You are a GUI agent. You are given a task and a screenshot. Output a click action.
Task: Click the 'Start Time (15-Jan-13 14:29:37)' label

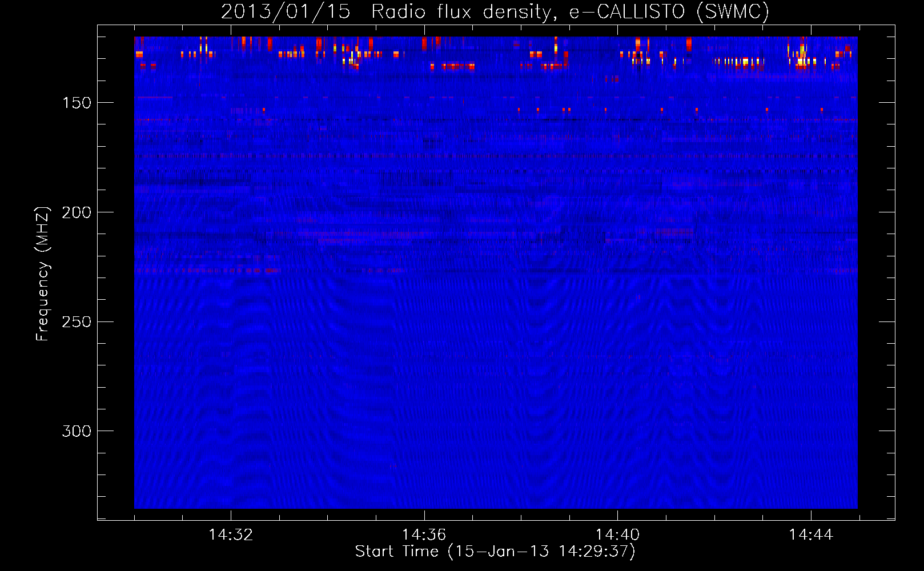click(495, 552)
